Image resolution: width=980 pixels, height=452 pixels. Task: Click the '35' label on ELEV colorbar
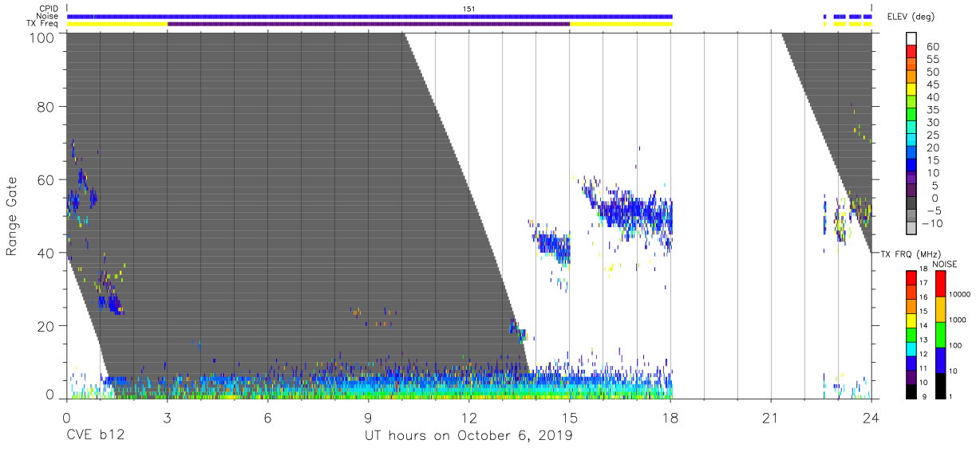click(933, 110)
